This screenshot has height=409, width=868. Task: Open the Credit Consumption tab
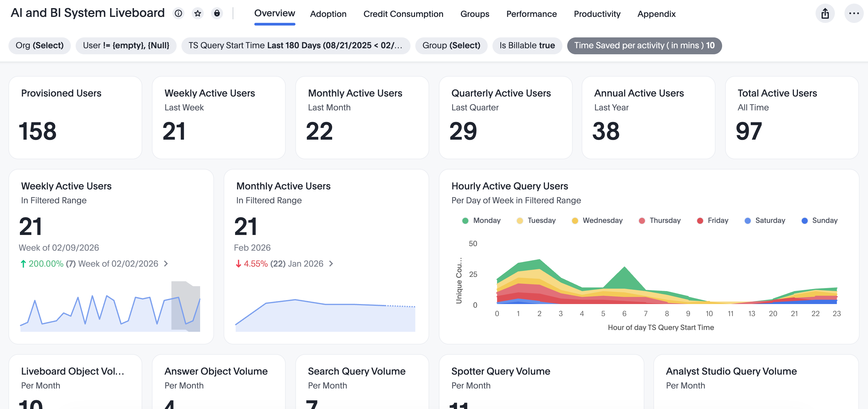pos(403,14)
